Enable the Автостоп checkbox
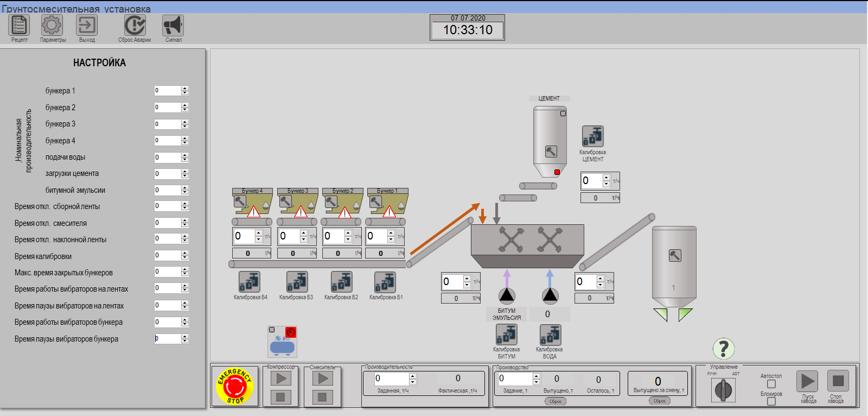 (x=771, y=384)
